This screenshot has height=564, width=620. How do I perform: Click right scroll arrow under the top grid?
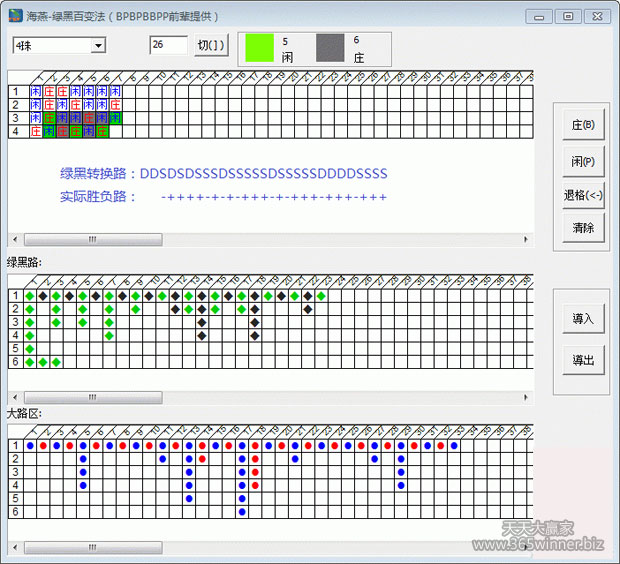tap(525, 239)
